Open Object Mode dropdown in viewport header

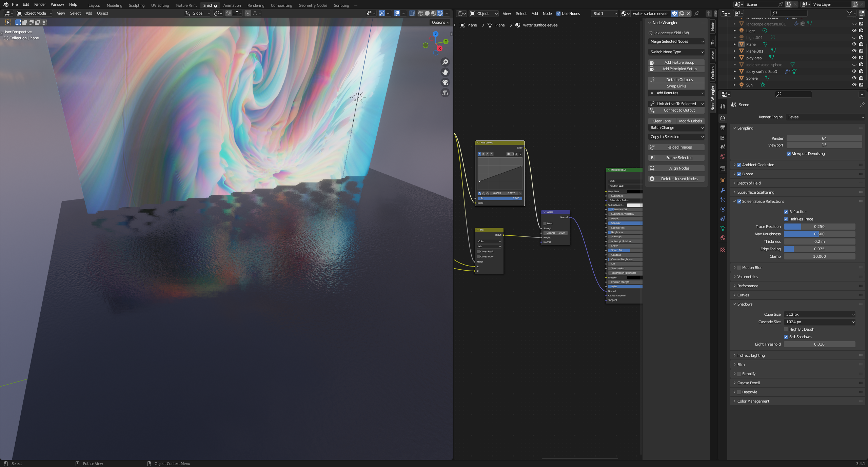pos(35,13)
